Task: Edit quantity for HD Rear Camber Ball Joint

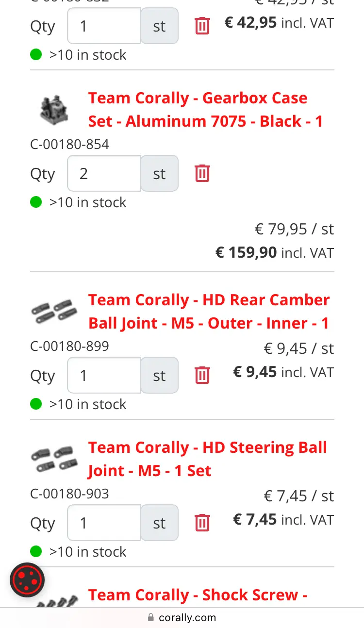Action: pos(104,375)
